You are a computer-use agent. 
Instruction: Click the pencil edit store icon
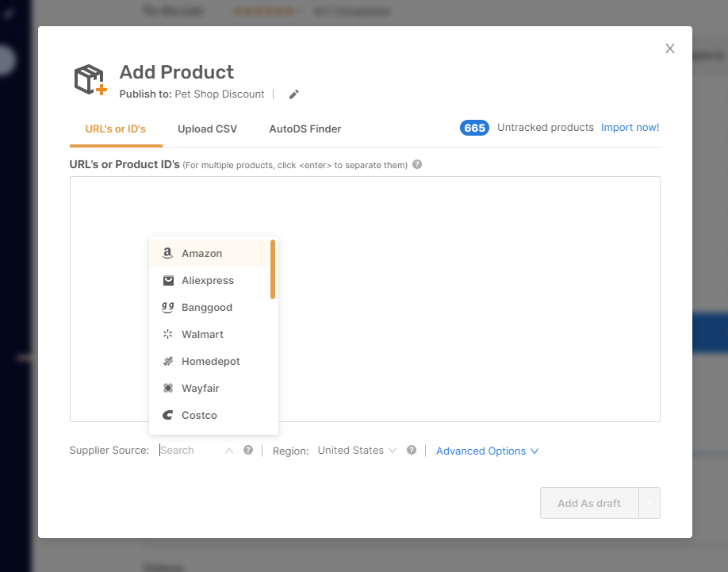click(x=294, y=94)
